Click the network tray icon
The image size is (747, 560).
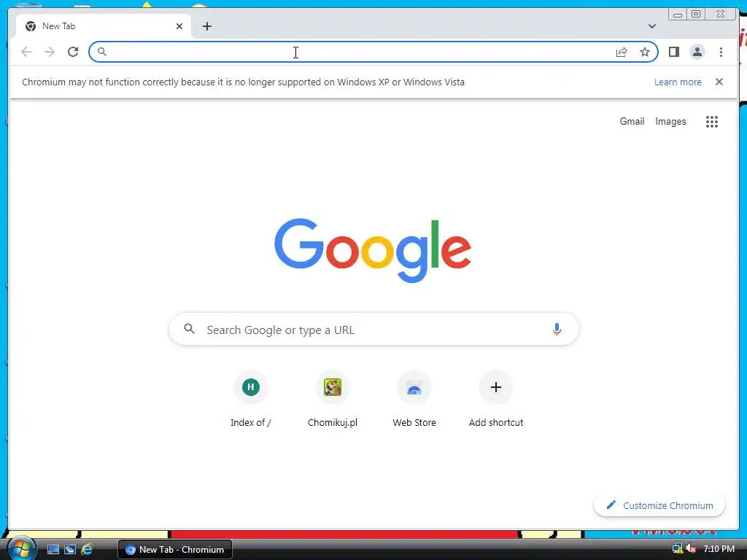click(677, 549)
